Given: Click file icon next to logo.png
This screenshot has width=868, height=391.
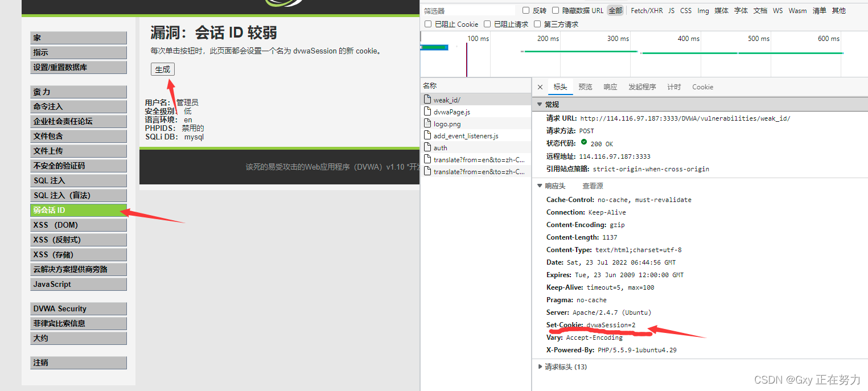Looking at the screenshot, I should pyautogui.click(x=428, y=124).
